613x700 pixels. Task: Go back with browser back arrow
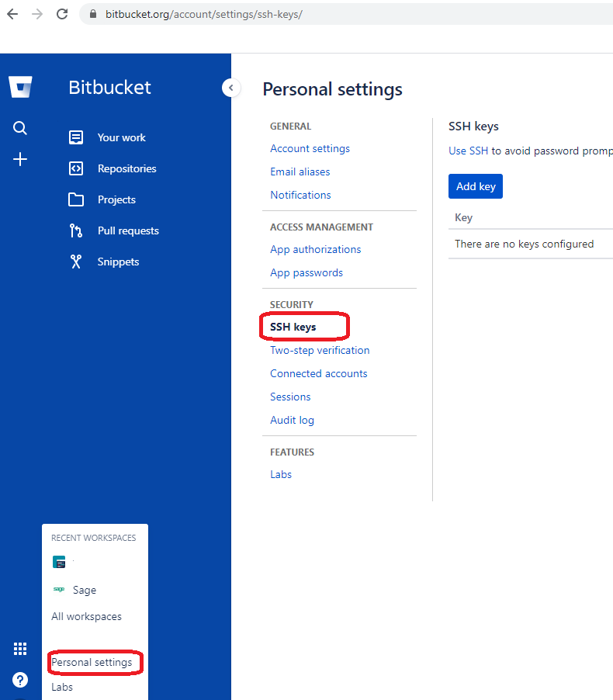pyautogui.click(x=12, y=14)
